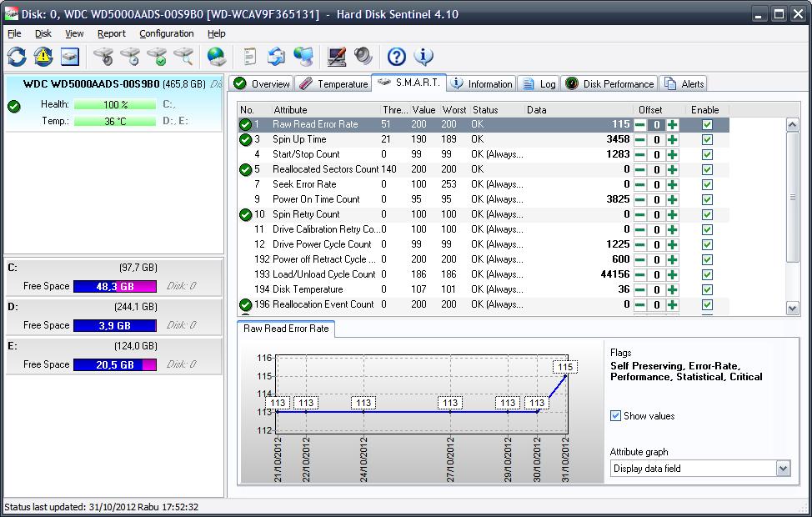Toggle Enable checkbox for Seek Error Rate
Screen dimensions: 812x517
pos(707,184)
